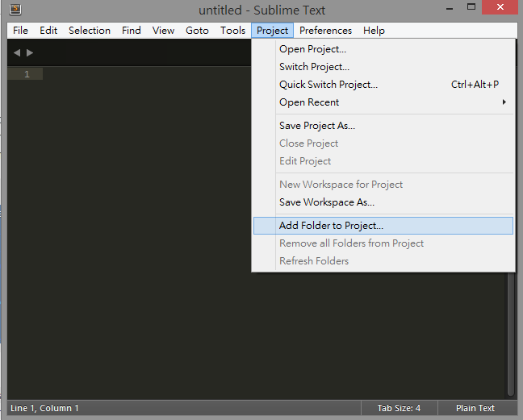This screenshot has width=523, height=420.
Task: Click the Sublime Text app icon in title bar
Action: 15,9
